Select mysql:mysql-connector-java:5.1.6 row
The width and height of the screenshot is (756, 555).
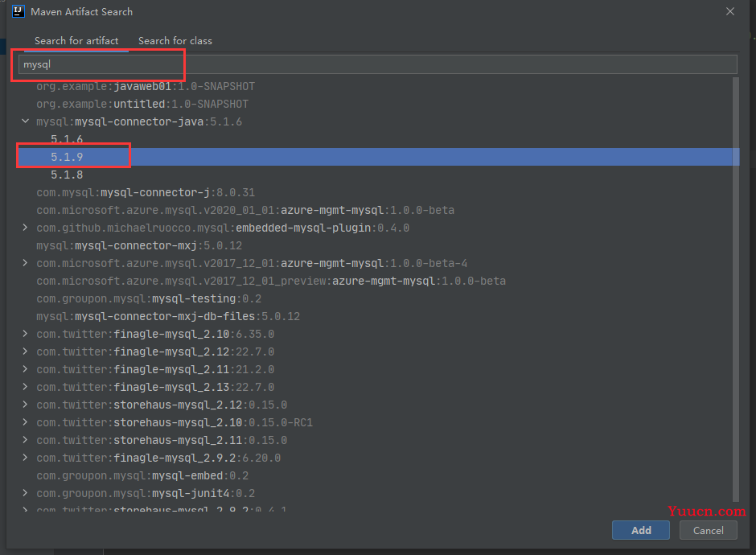coord(139,121)
